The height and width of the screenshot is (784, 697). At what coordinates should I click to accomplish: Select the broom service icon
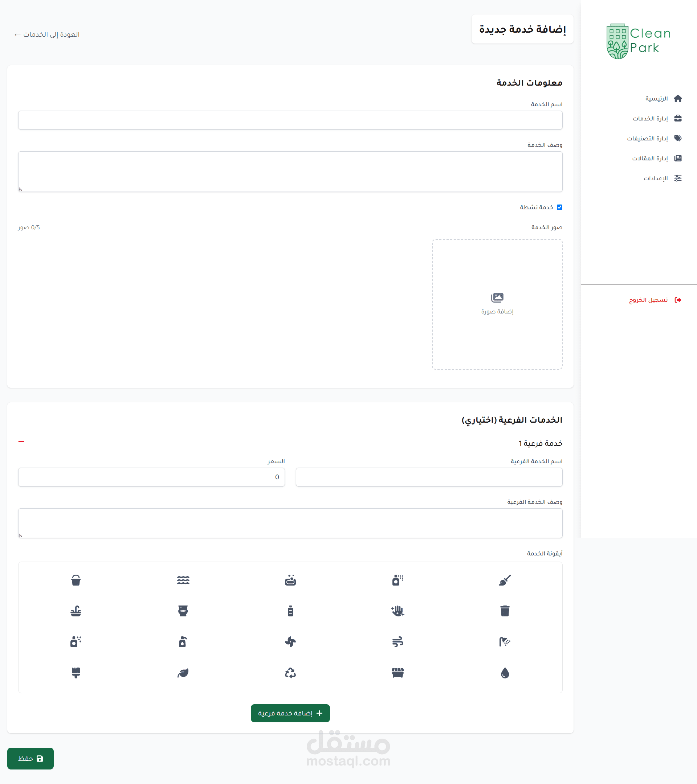(x=505, y=580)
